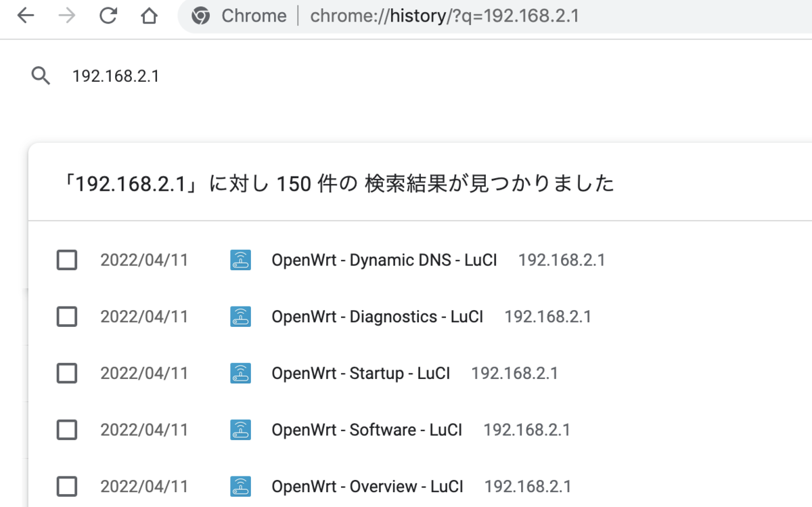The width and height of the screenshot is (812, 507).
Task: Click the 192.168.2.1 domain beside Dynamic DNS
Action: click(x=562, y=260)
